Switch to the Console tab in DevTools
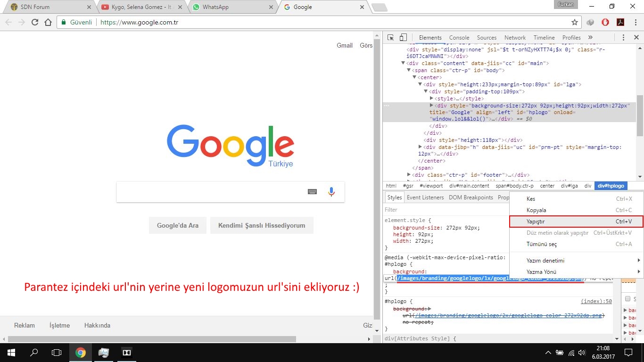The image size is (644, 362). 459,37
